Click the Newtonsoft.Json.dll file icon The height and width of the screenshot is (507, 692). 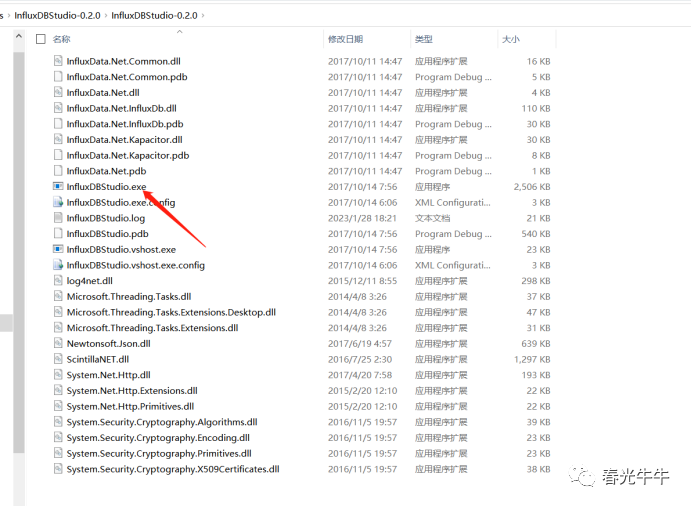pos(58,343)
